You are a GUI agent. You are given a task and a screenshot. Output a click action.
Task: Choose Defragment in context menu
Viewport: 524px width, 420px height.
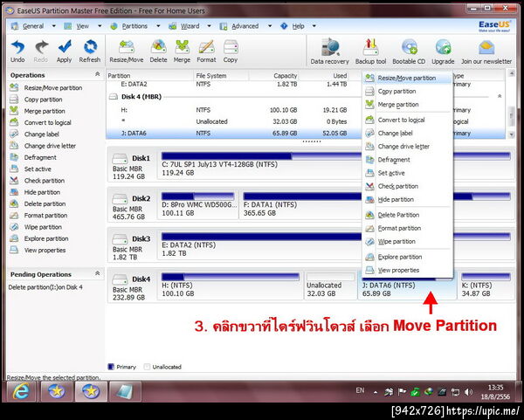tap(407, 160)
